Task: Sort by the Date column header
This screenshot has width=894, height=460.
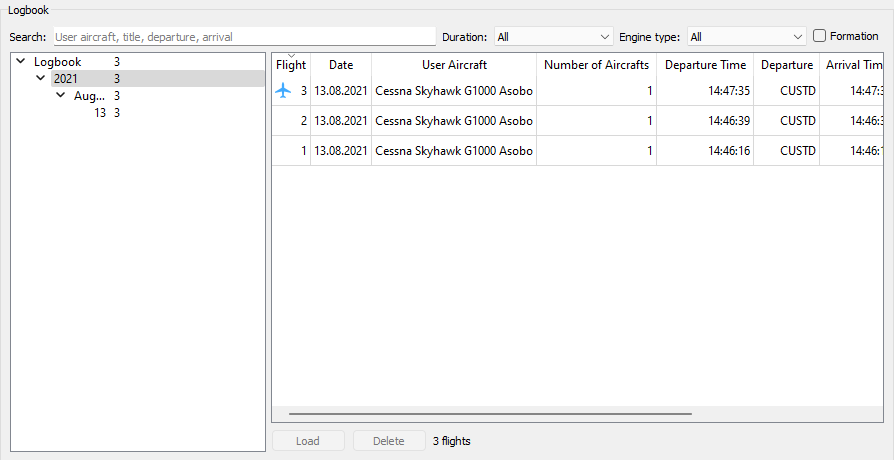Action: (x=341, y=65)
